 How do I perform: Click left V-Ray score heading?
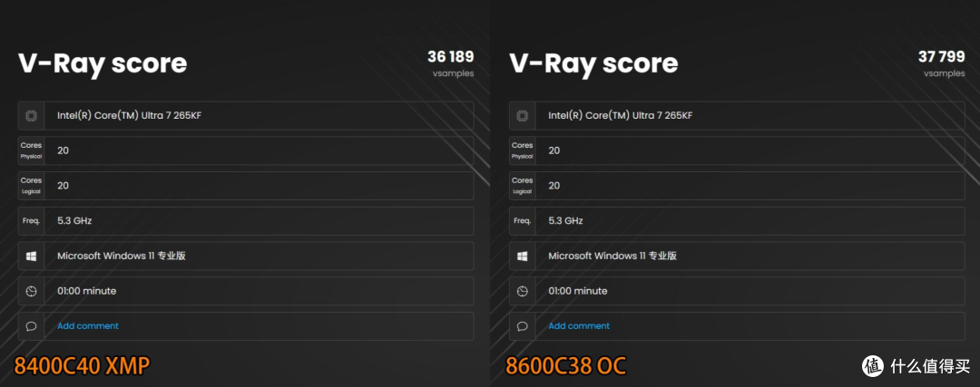point(103,63)
